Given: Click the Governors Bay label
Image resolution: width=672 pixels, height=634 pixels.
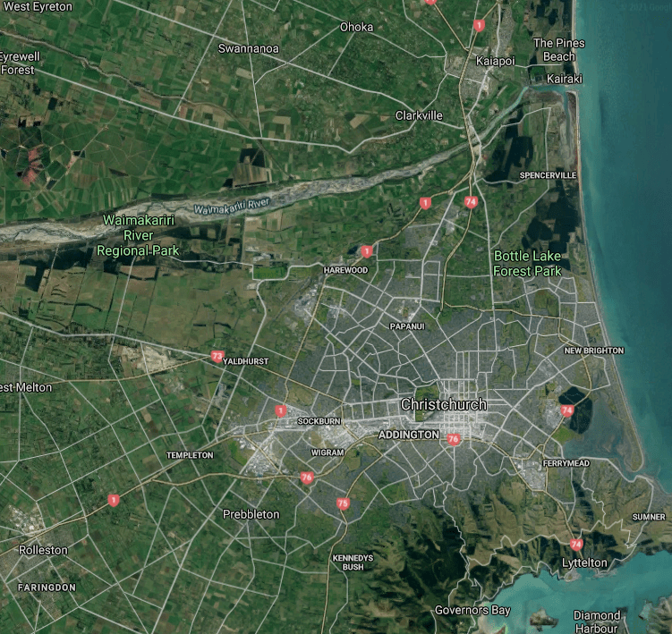Looking at the screenshot, I should (x=472, y=610).
